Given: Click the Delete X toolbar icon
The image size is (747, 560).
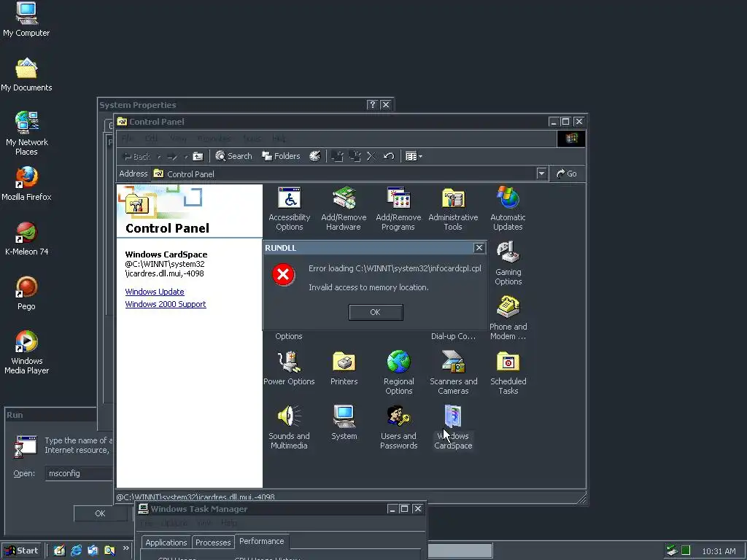Looking at the screenshot, I should [x=371, y=156].
